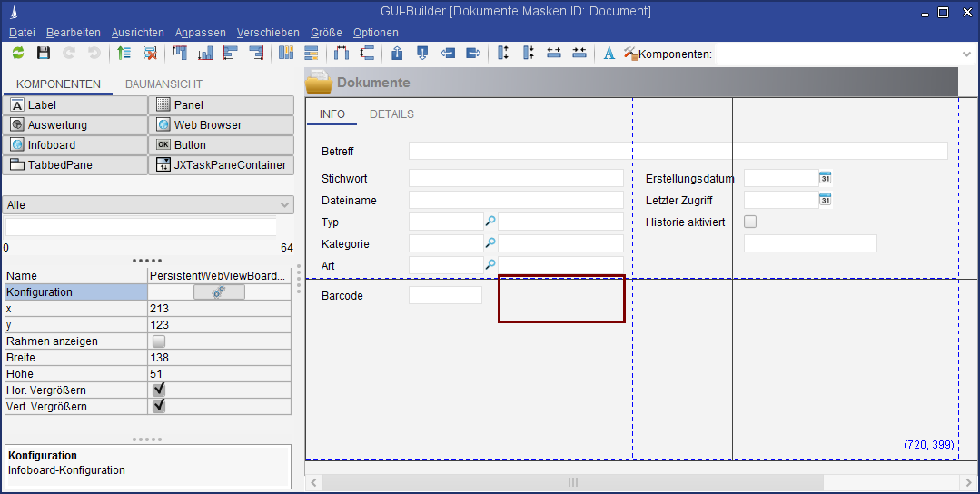Open the Konfiguration gear button
Screen dimensions: 980x494
click(219, 292)
